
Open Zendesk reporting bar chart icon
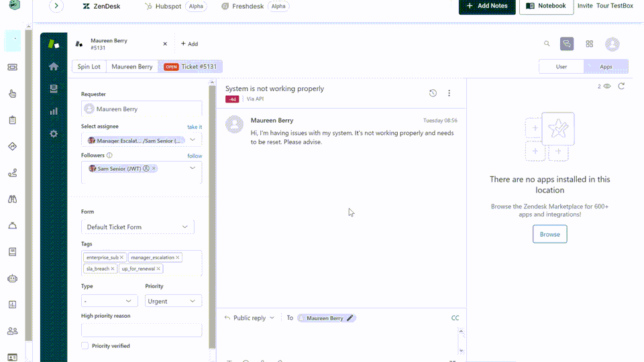[54, 111]
